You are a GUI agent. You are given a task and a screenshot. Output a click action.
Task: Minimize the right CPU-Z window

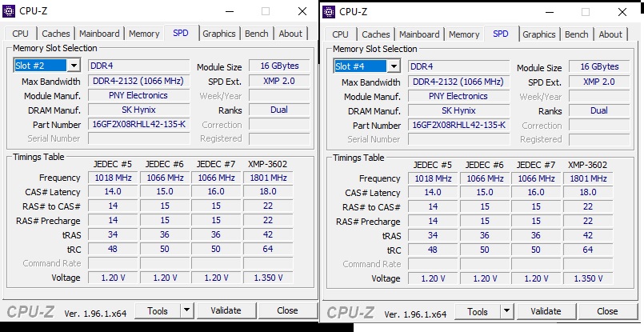point(550,12)
